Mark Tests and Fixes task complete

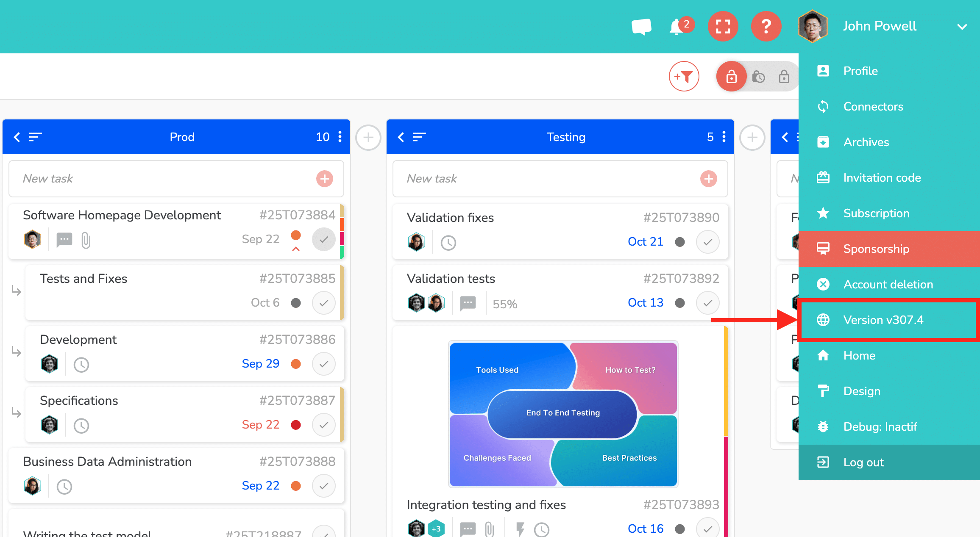click(323, 303)
